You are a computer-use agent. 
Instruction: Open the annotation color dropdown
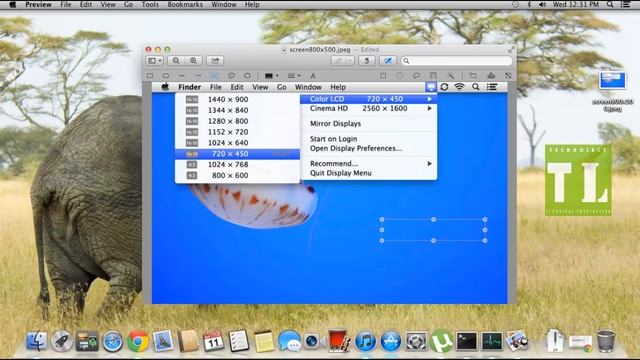click(x=271, y=76)
